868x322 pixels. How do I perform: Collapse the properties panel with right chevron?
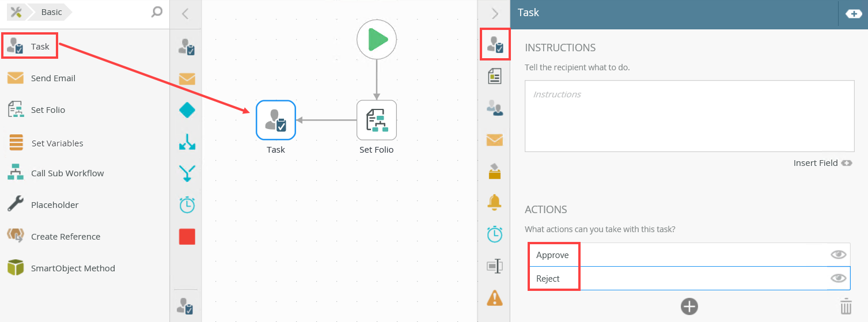(x=495, y=14)
